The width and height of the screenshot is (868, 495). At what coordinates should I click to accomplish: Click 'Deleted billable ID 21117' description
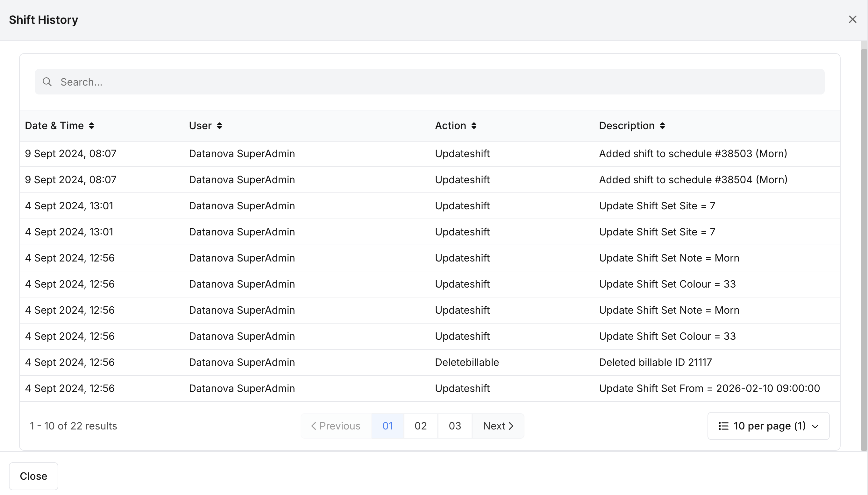point(655,362)
